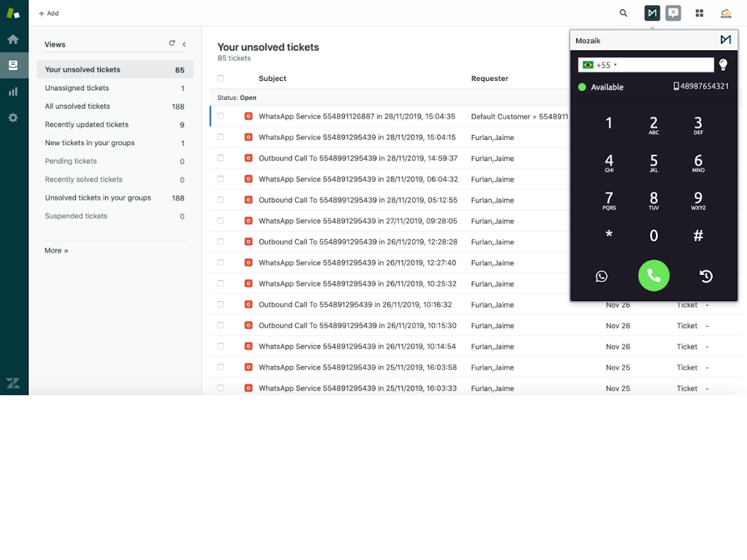Open Reporting bar chart icon in sidebar

tap(13, 92)
